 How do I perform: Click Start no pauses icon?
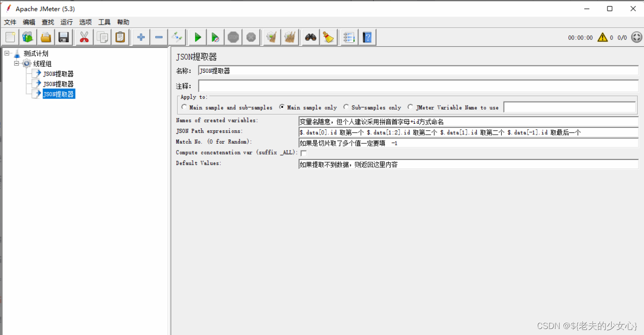(215, 37)
